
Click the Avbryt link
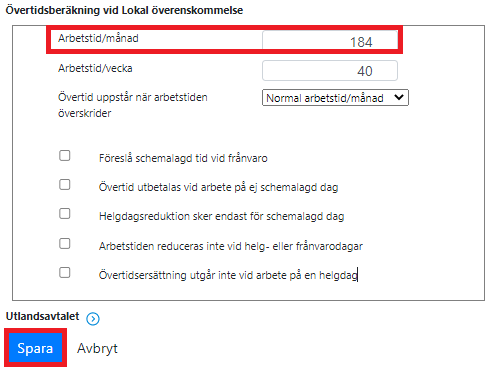(x=97, y=348)
